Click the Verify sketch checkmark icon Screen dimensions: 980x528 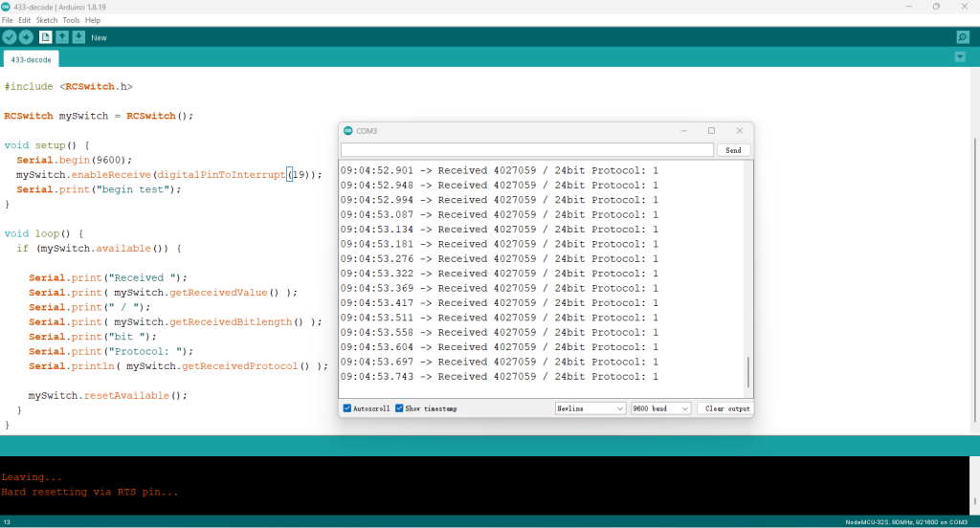point(10,37)
